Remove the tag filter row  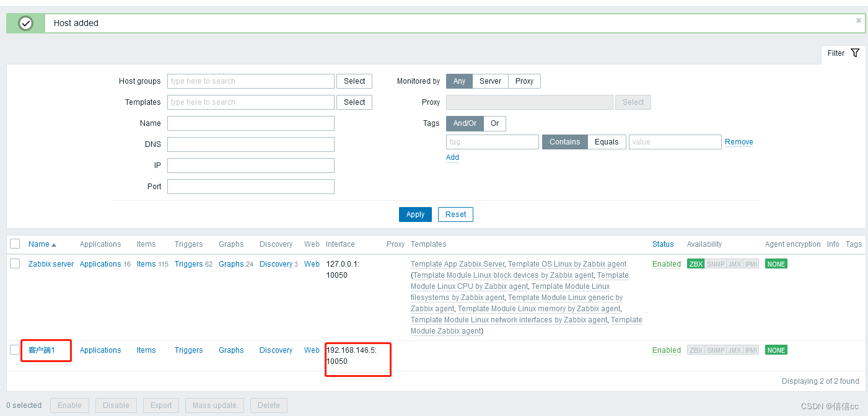pos(739,142)
